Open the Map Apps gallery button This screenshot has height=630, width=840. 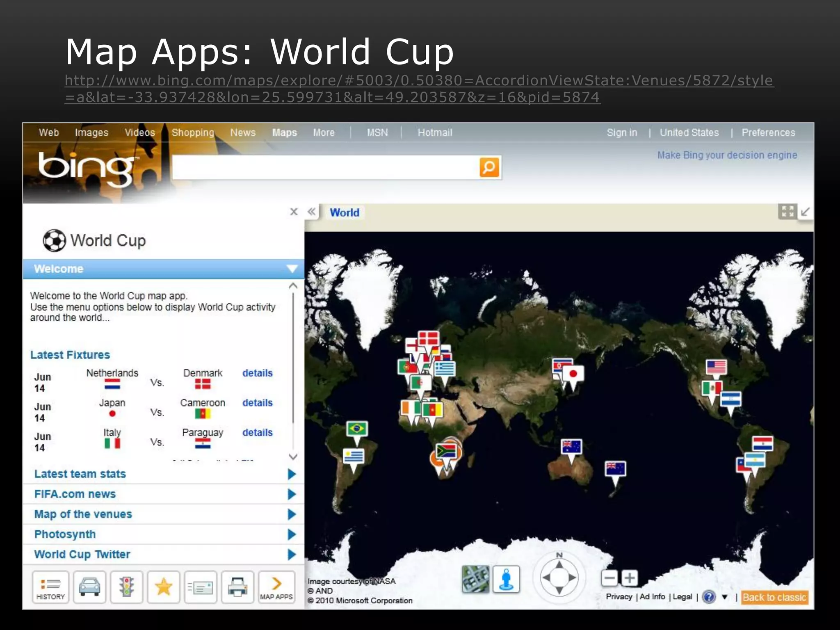(x=276, y=587)
